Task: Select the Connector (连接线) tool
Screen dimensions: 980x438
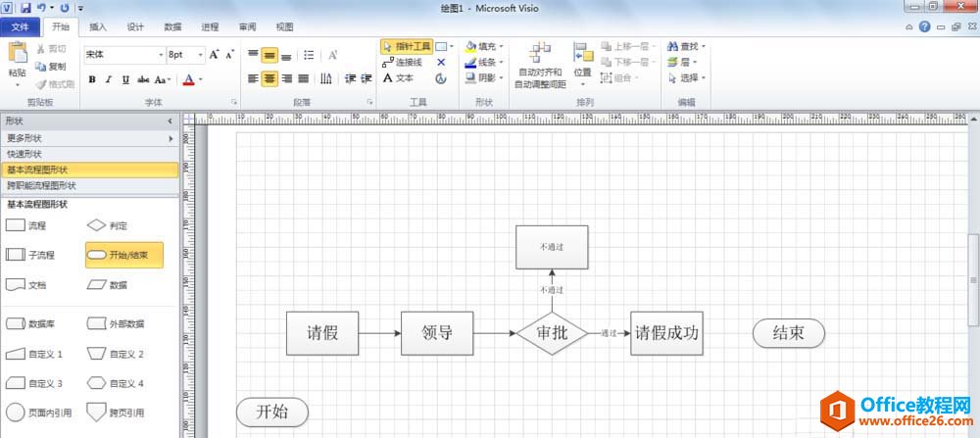Action: [403, 63]
